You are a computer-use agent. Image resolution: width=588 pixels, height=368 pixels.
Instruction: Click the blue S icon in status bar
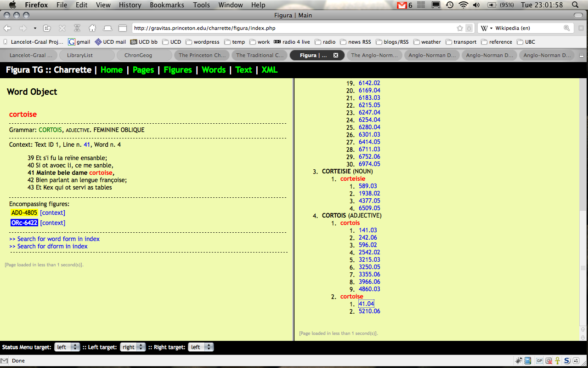click(567, 361)
